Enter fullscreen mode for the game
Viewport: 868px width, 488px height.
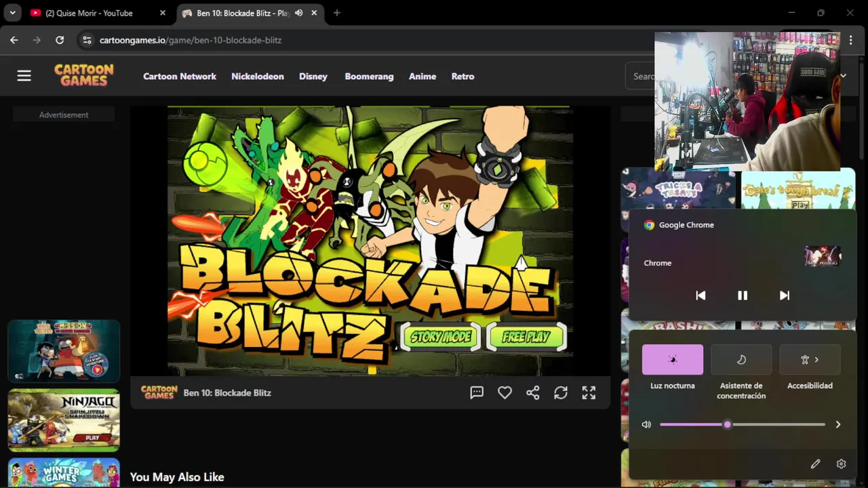pos(589,392)
